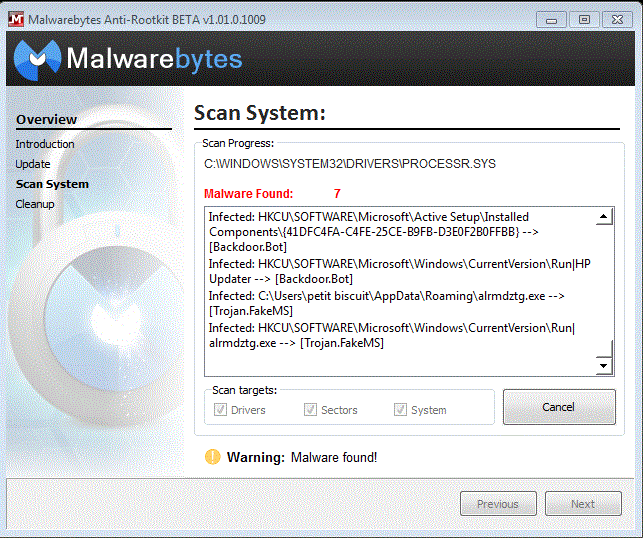The image size is (643, 538).
Task: Select the Run alrmdztg.exe Trojan.FakeMS registry entry
Action: [x=392, y=335]
